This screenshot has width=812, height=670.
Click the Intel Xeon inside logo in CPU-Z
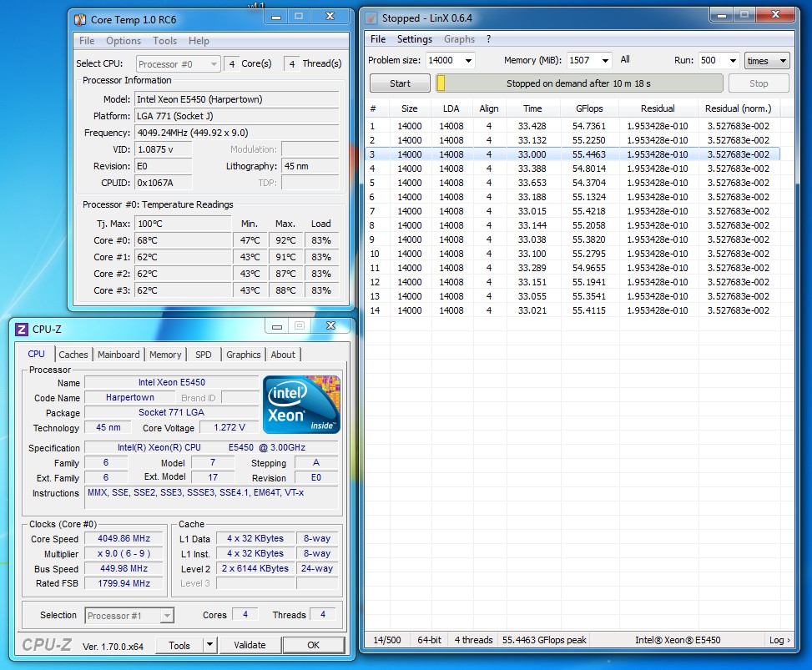[302, 405]
